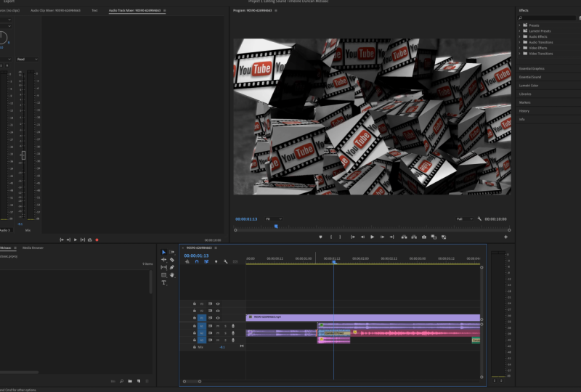Click the Effects panel search icon

click(x=520, y=17)
